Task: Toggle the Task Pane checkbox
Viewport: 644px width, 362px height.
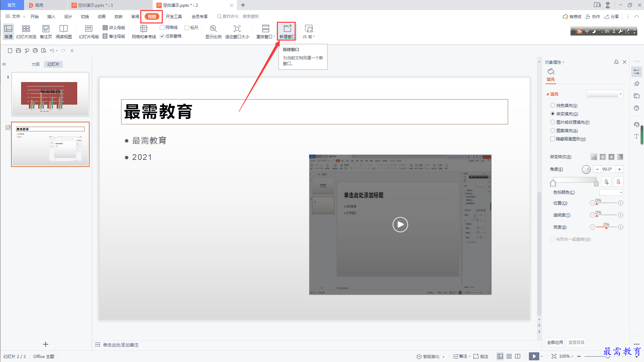Action: click(162, 36)
